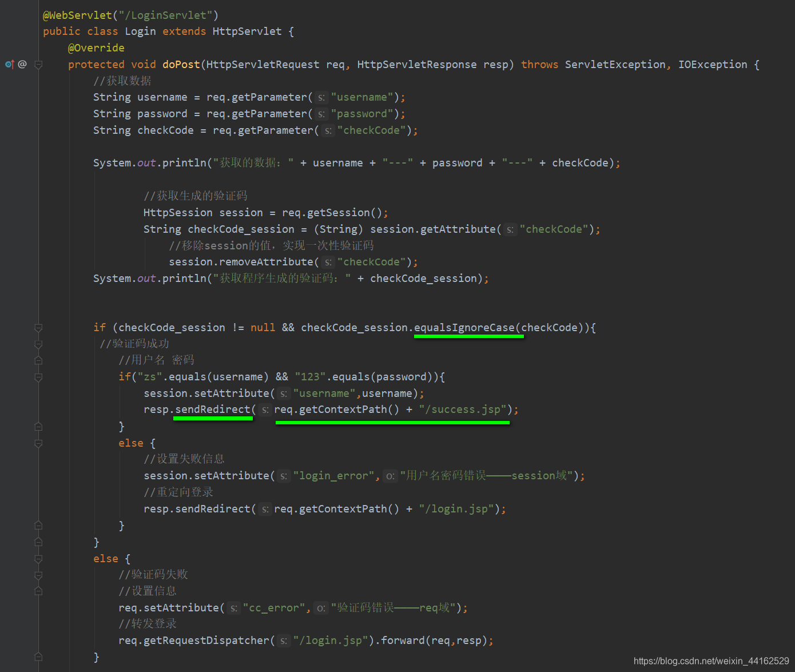795x672 pixels.
Task: Click HttpServlet in the extends clause
Action: (x=247, y=31)
